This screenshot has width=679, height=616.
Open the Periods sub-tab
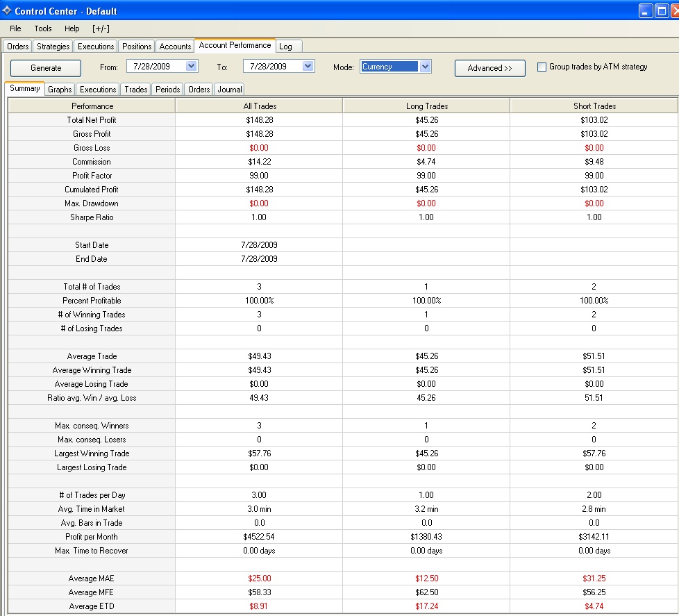pyautogui.click(x=167, y=89)
